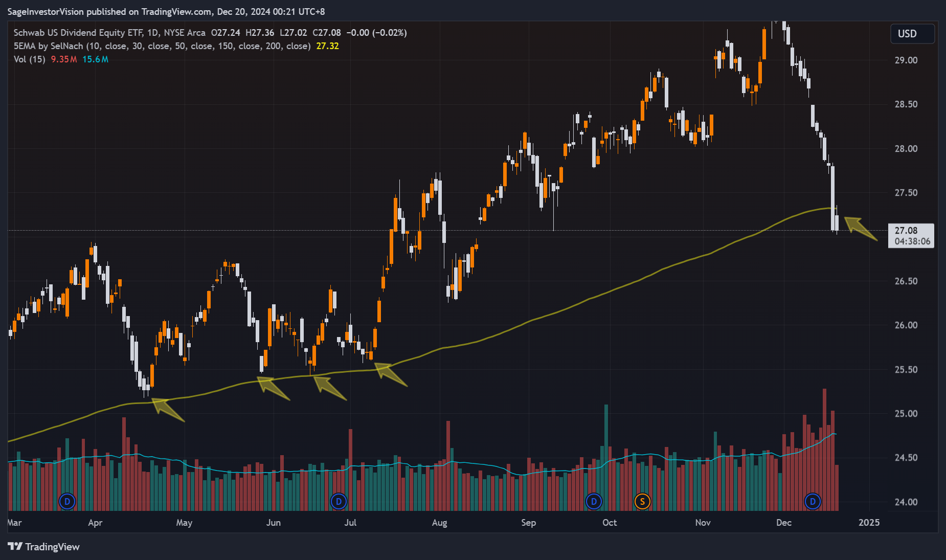Click the 27.32 EMA value
The width and height of the screenshot is (946, 560).
327,46
